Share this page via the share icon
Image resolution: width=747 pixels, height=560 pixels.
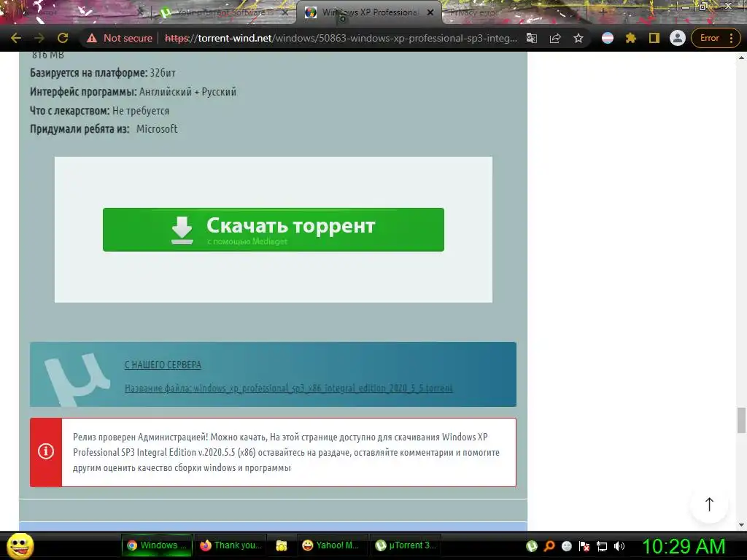coord(555,38)
